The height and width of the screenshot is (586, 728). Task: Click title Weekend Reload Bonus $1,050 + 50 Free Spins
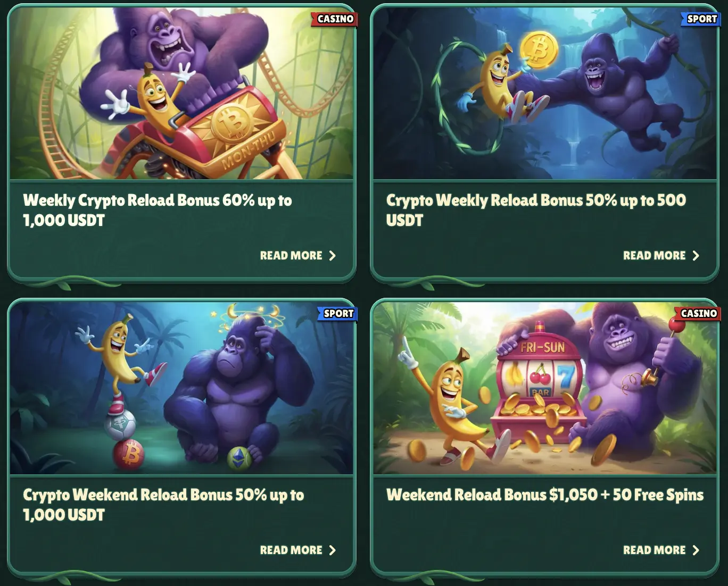[545, 495]
